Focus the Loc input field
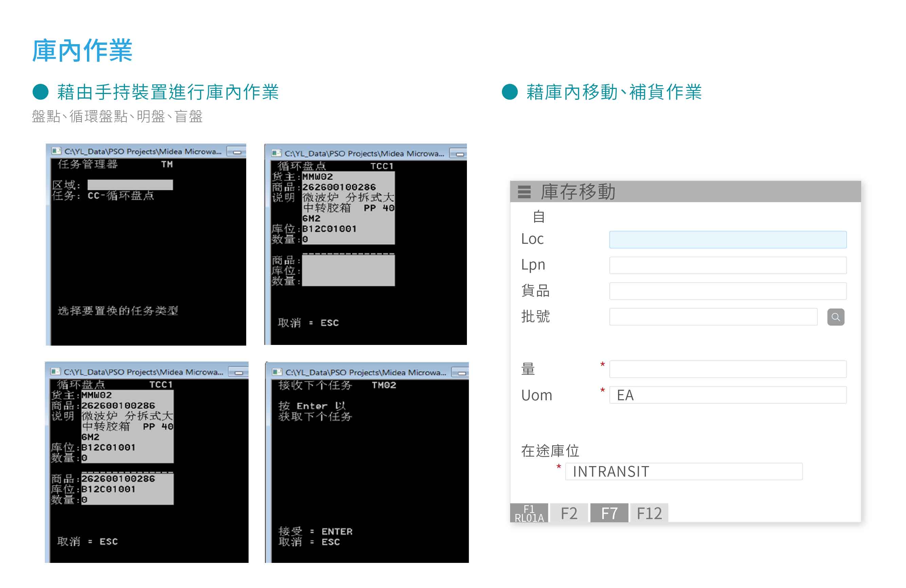906x588 pixels. [x=727, y=240]
